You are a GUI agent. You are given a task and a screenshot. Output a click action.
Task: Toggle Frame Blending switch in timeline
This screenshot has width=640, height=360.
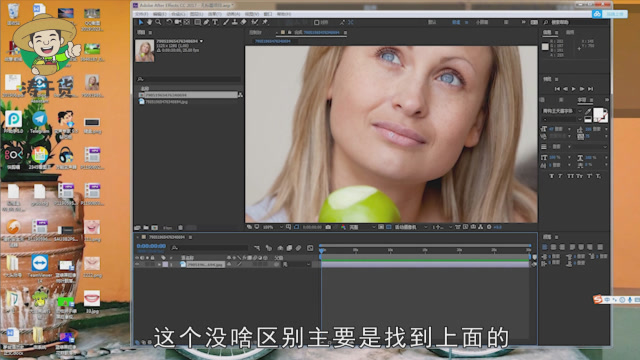[x=289, y=248]
